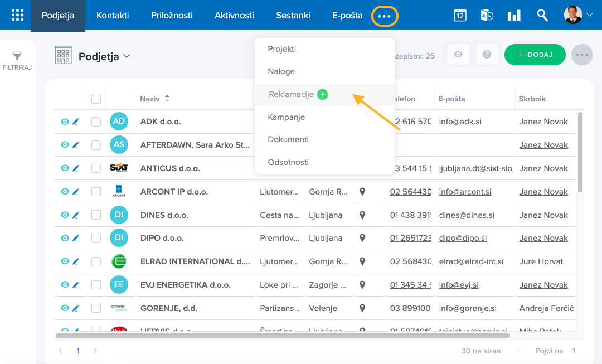Toggle the select-all checkbox in header

pyautogui.click(x=96, y=99)
